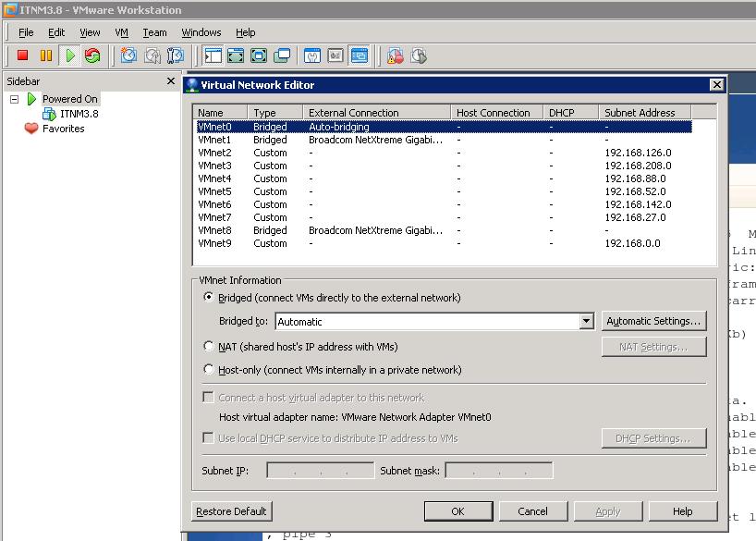Open the Team menu

point(154,32)
